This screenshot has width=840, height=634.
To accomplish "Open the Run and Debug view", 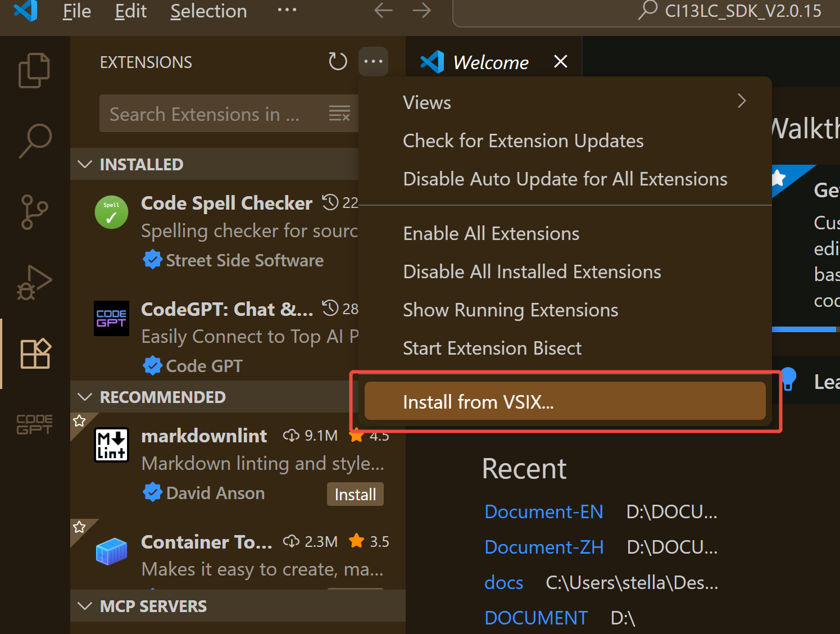I will [34, 282].
